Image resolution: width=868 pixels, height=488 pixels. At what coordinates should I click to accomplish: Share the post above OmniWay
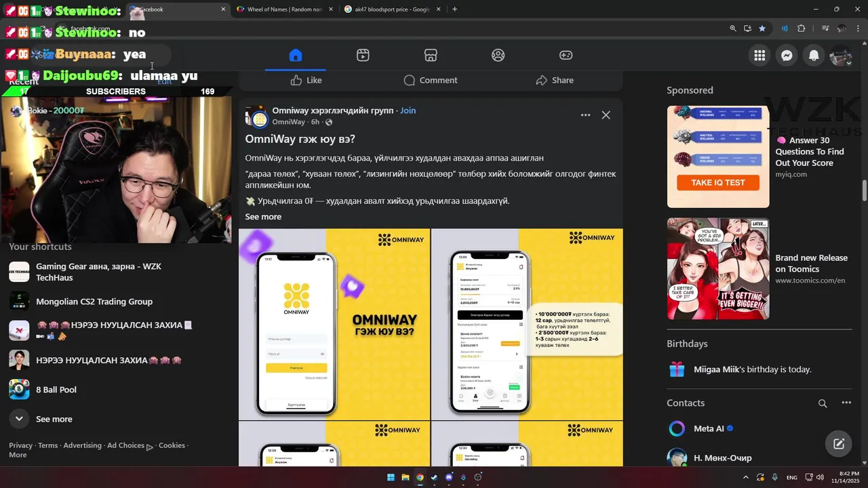tap(555, 80)
